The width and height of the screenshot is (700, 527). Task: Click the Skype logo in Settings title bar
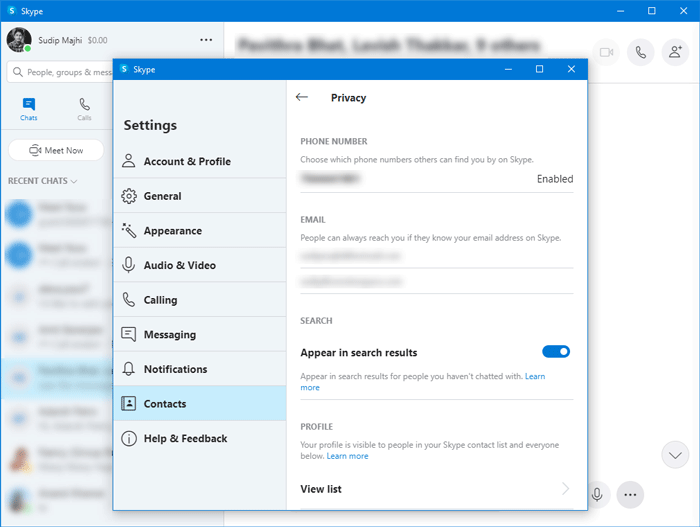click(124, 69)
